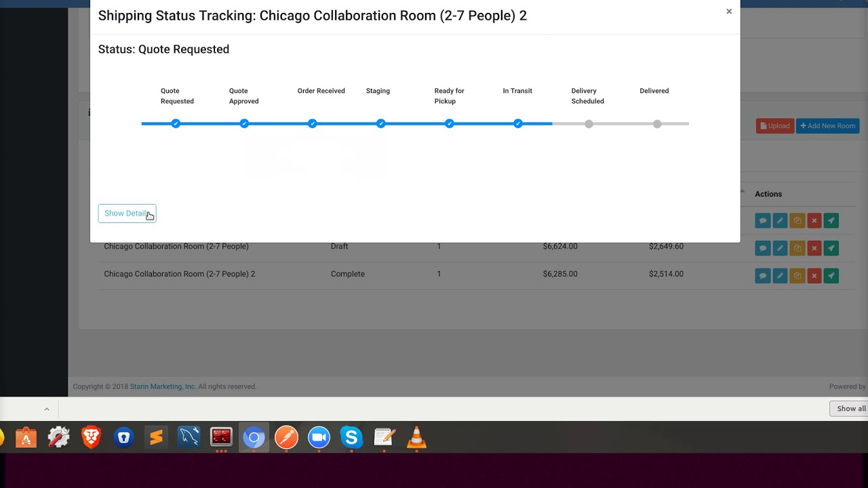This screenshot has height=488, width=868.
Task: Click the grey Delivery Scheduled step dot
Action: coord(589,124)
